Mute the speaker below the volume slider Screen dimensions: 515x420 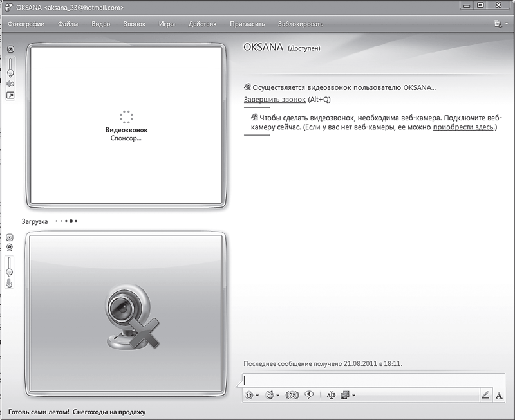pos(10,84)
